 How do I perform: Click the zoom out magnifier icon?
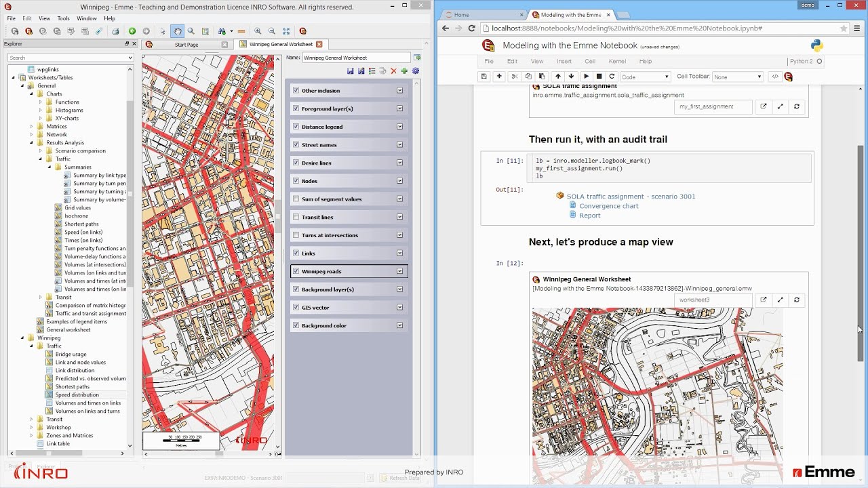click(272, 31)
